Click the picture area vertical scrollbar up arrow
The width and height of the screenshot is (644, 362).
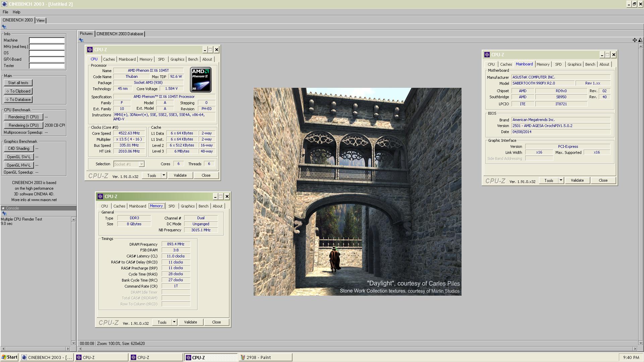tap(641, 46)
